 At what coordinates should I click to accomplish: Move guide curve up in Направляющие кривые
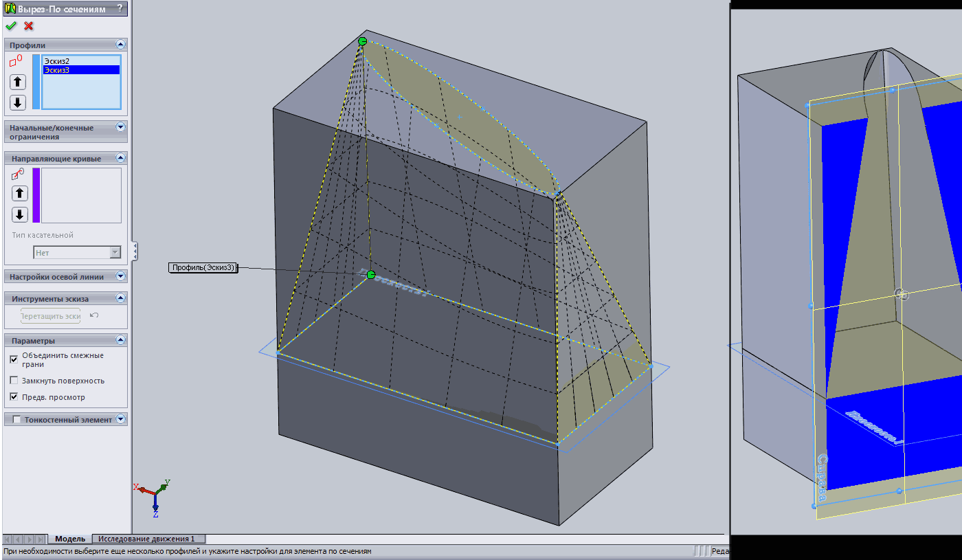click(20, 193)
